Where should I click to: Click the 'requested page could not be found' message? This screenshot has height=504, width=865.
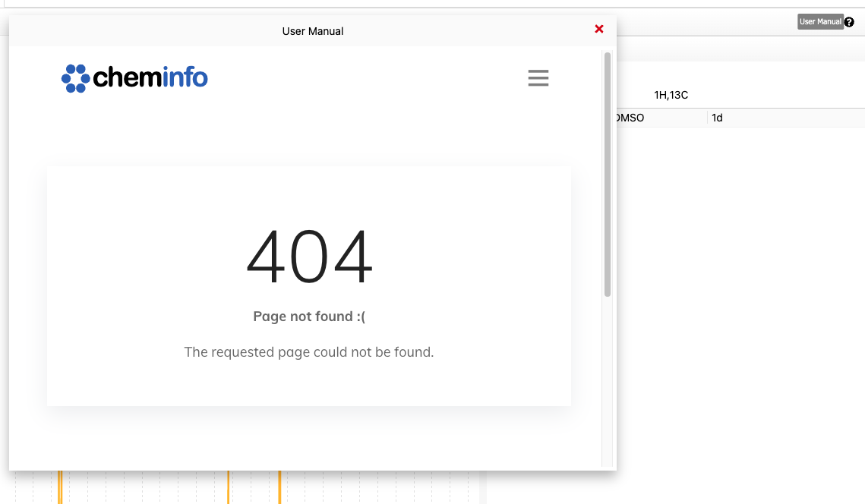pos(308,351)
